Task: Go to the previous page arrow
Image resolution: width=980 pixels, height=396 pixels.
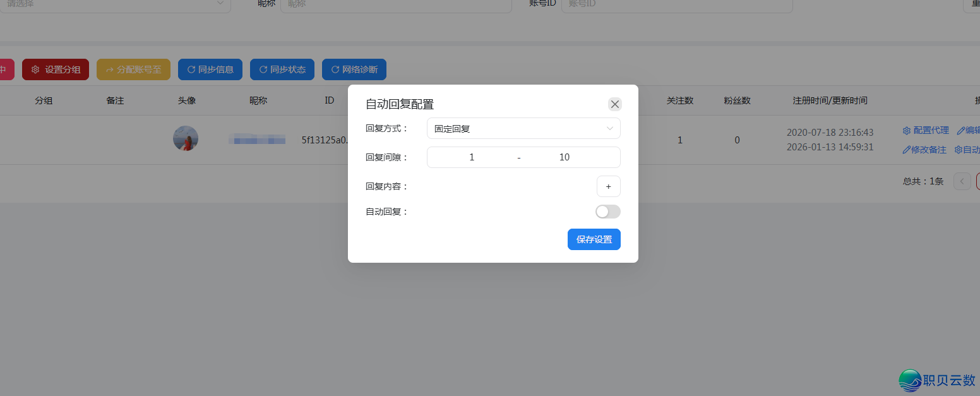Action: (x=962, y=181)
